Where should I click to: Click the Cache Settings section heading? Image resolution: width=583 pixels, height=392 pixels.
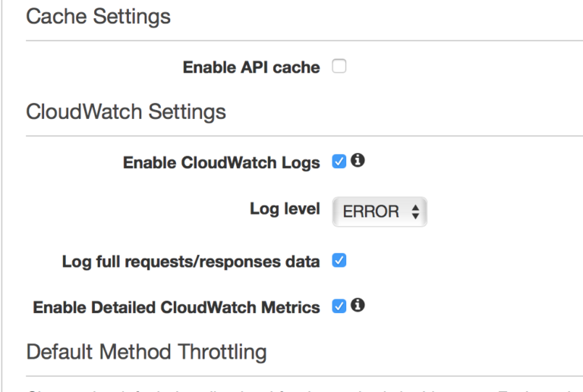point(99,17)
